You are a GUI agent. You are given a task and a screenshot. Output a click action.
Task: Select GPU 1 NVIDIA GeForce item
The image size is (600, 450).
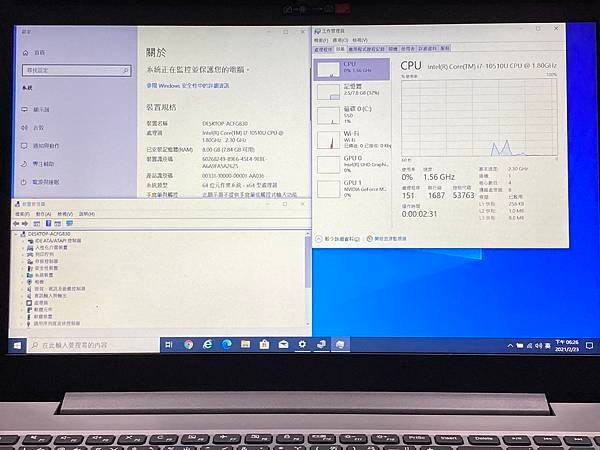[352, 188]
